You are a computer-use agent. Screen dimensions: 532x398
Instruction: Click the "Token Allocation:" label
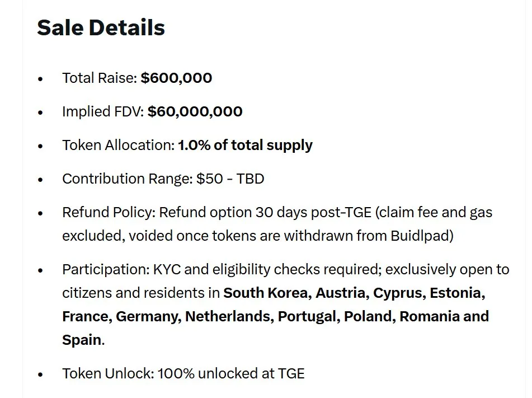pyautogui.click(x=118, y=145)
